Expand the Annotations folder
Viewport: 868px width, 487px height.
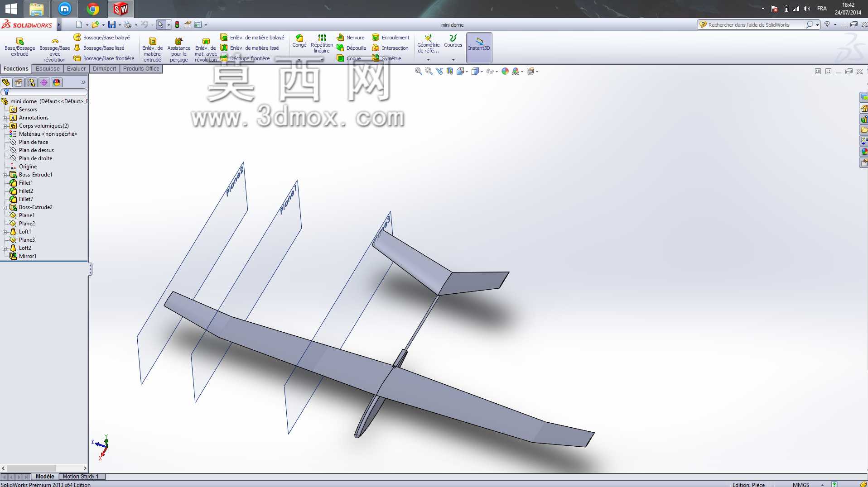(x=5, y=118)
